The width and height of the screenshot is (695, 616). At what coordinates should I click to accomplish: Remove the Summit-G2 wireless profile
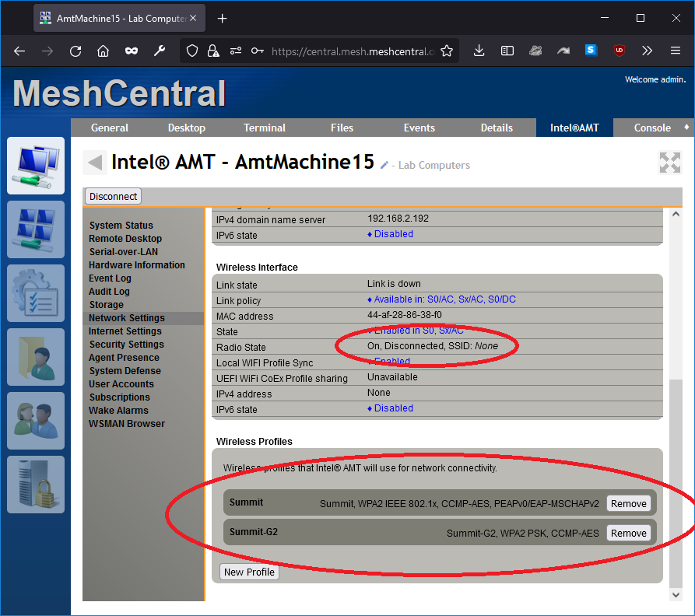point(628,533)
